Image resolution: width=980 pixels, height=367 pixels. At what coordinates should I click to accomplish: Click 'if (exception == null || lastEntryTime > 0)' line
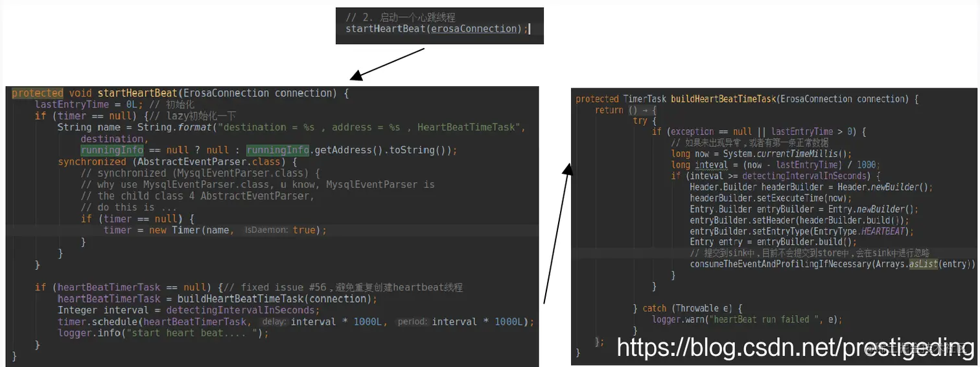pyautogui.click(x=759, y=132)
